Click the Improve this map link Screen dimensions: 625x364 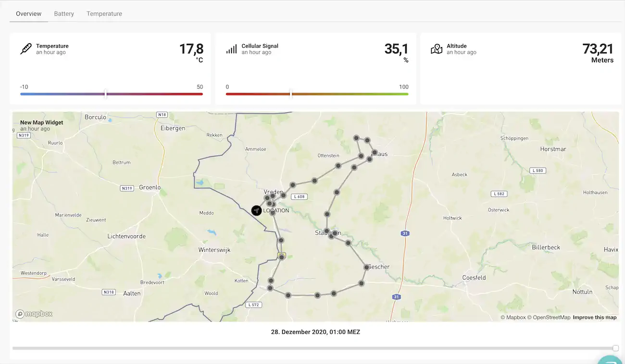[x=594, y=317]
